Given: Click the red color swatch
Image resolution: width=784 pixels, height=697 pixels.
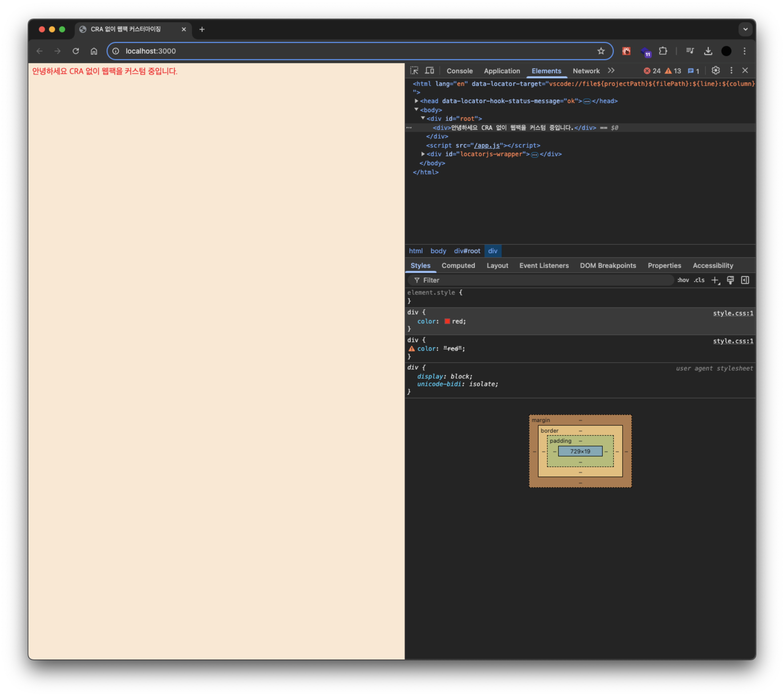Looking at the screenshot, I should coord(447,321).
